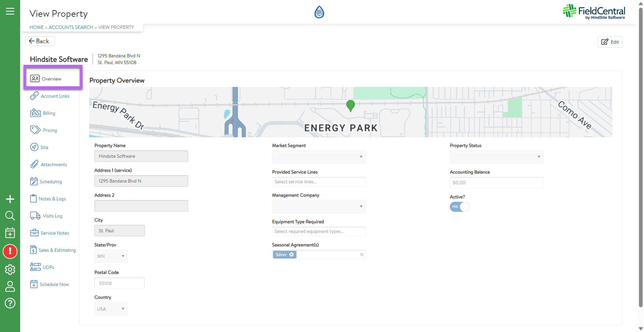
Task: Expand the Market Segment dropdown
Action: point(319,157)
